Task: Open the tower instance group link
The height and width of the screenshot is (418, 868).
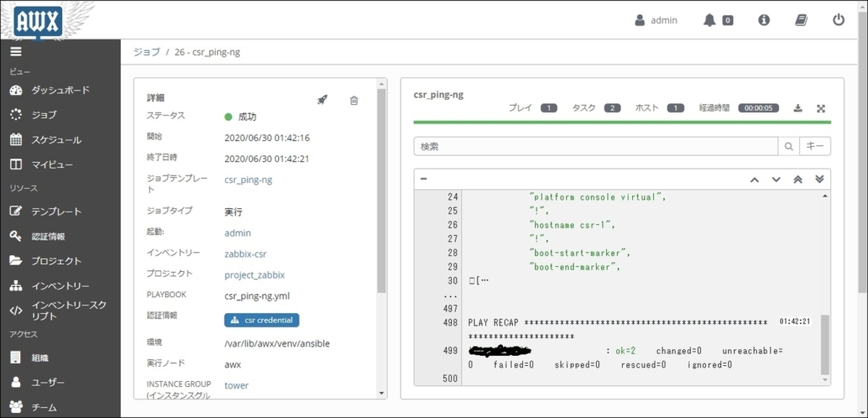Action: [x=236, y=385]
